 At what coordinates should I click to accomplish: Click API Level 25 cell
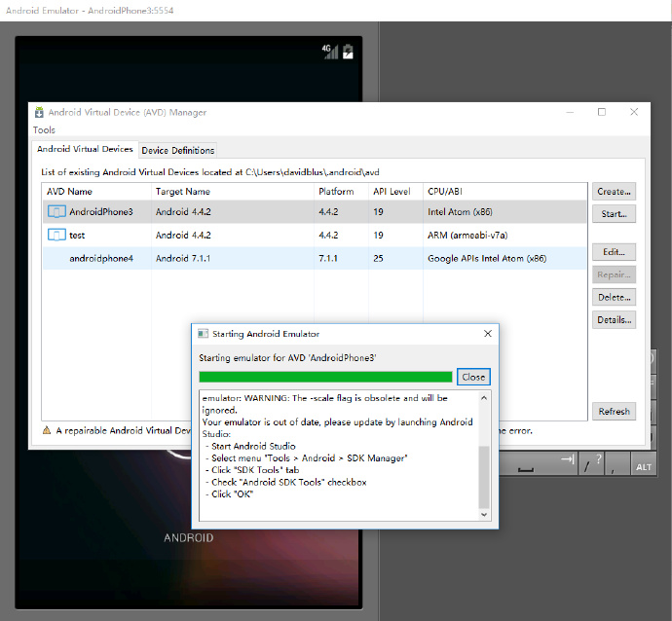[378, 258]
